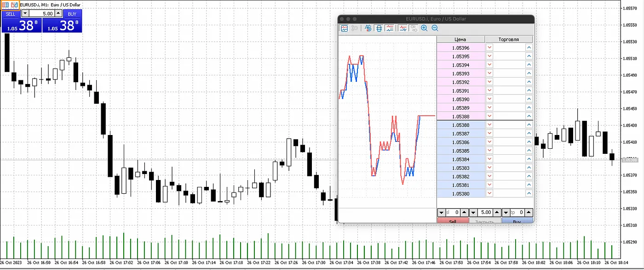The image size is (644, 270).
Task: Select the blue bid 1.05388 price cell
Action: (x=460, y=125)
